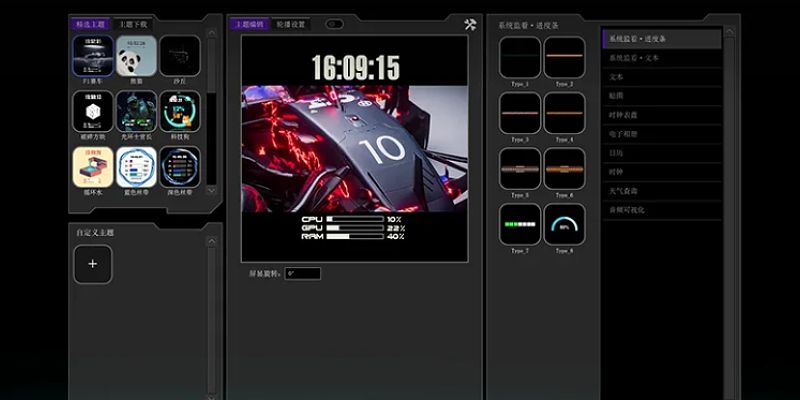
Task: Choose the Type_4 progress bar widget
Action: pos(564,113)
